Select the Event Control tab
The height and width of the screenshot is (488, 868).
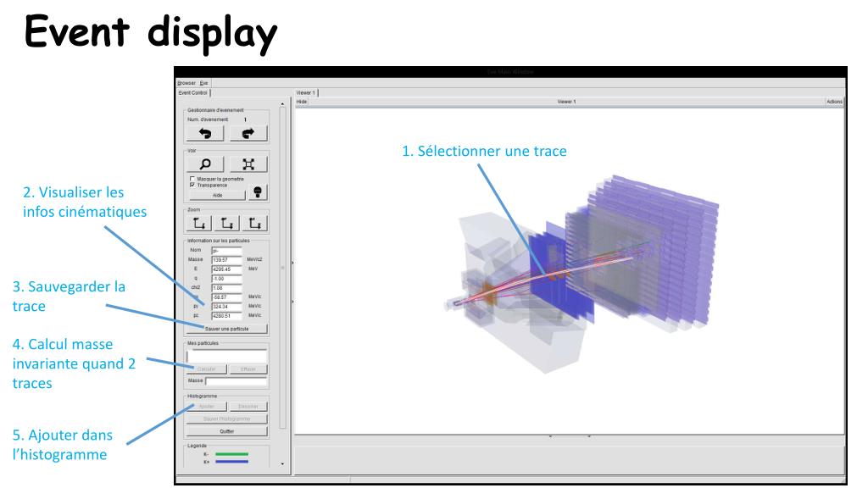(193, 93)
